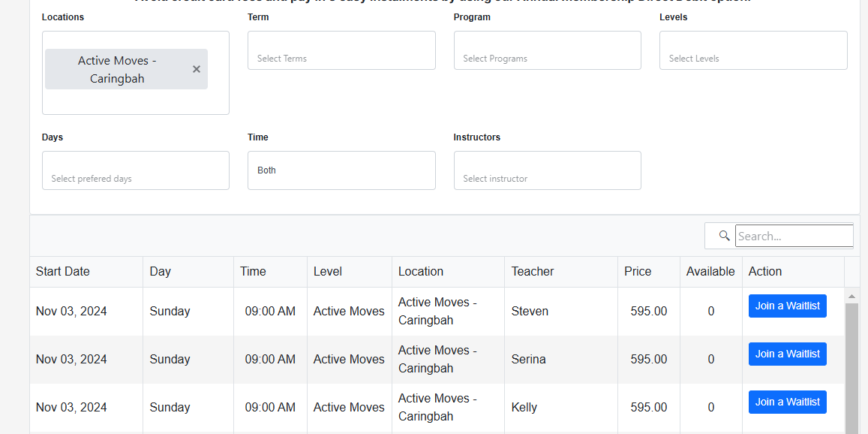The width and height of the screenshot is (868, 434).
Task: Click the search magnifier icon
Action: 724,236
